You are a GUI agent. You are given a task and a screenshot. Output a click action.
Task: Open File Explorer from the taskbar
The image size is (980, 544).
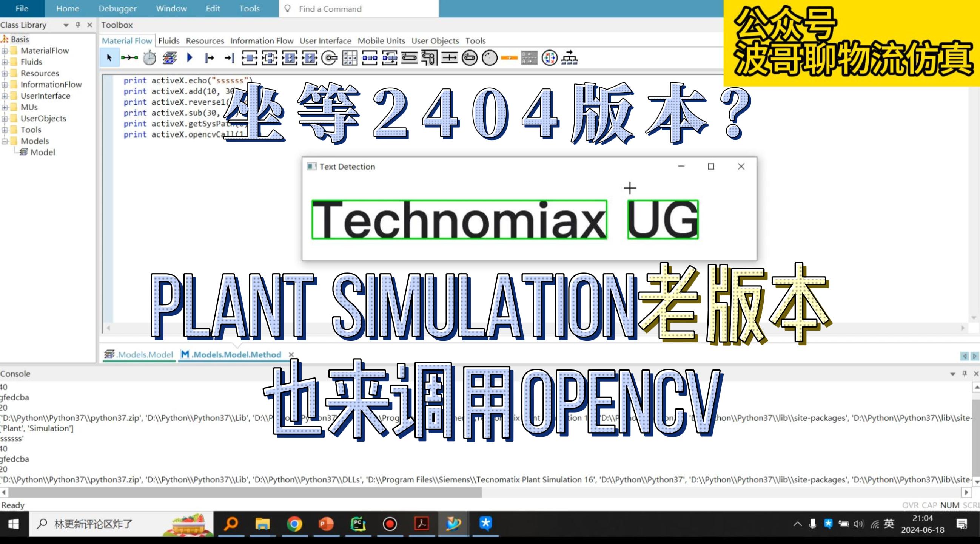tap(262, 524)
